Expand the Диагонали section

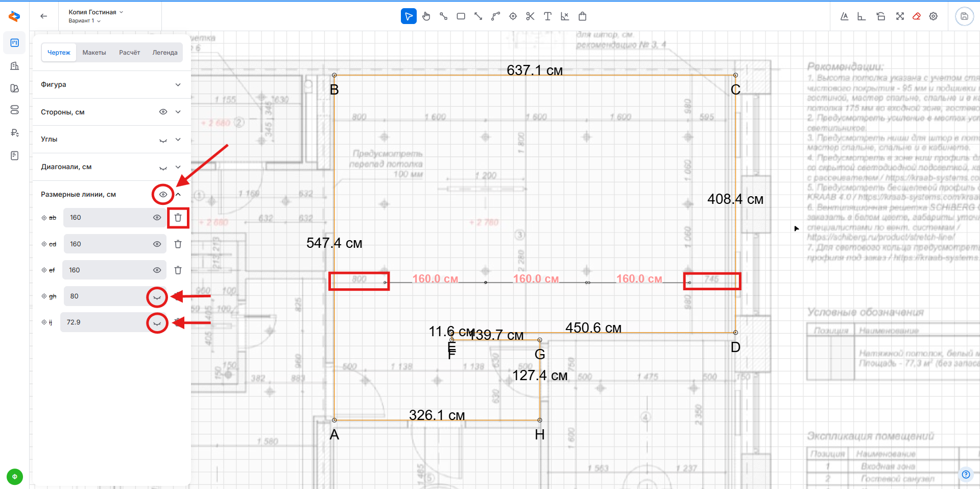pyautogui.click(x=178, y=167)
